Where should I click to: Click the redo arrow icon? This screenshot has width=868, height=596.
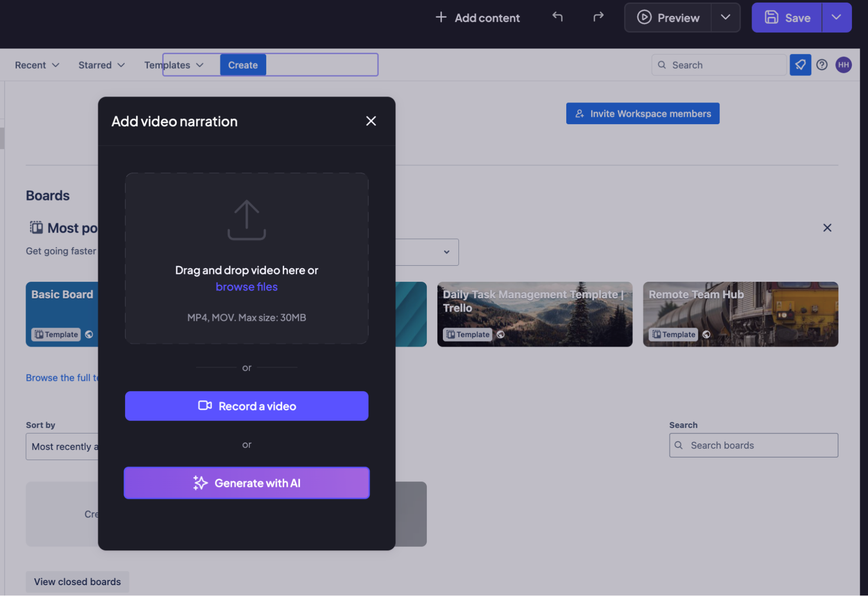click(598, 17)
